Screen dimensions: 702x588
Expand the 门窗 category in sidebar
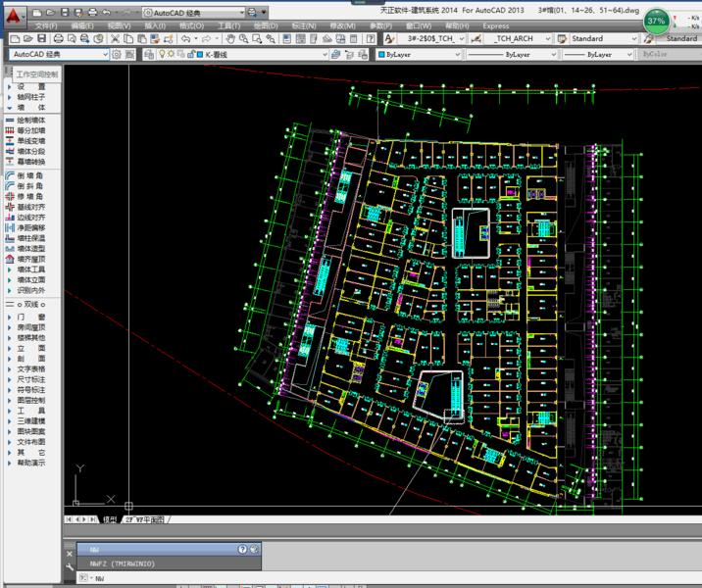(31, 318)
